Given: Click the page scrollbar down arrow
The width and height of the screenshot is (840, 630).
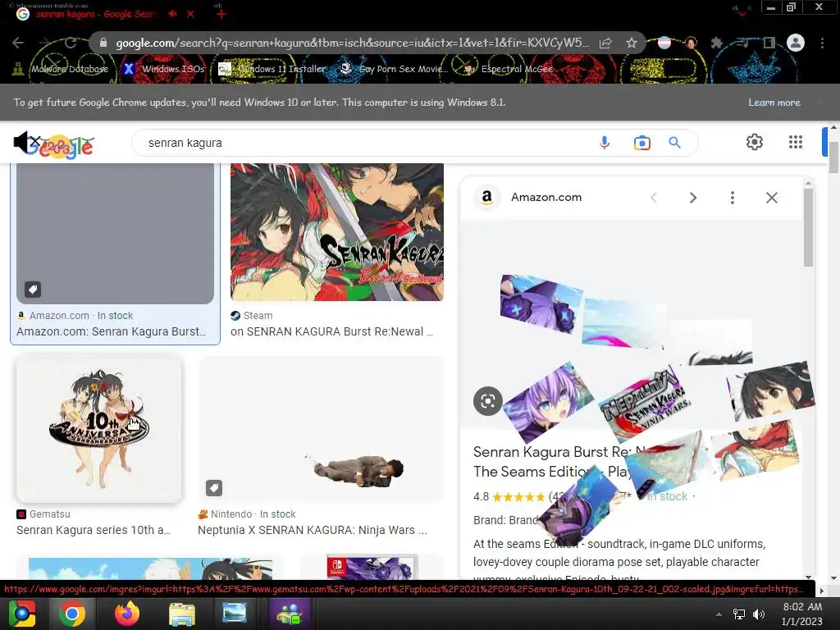Looking at the screenshot, I should (x=833, y=578).
